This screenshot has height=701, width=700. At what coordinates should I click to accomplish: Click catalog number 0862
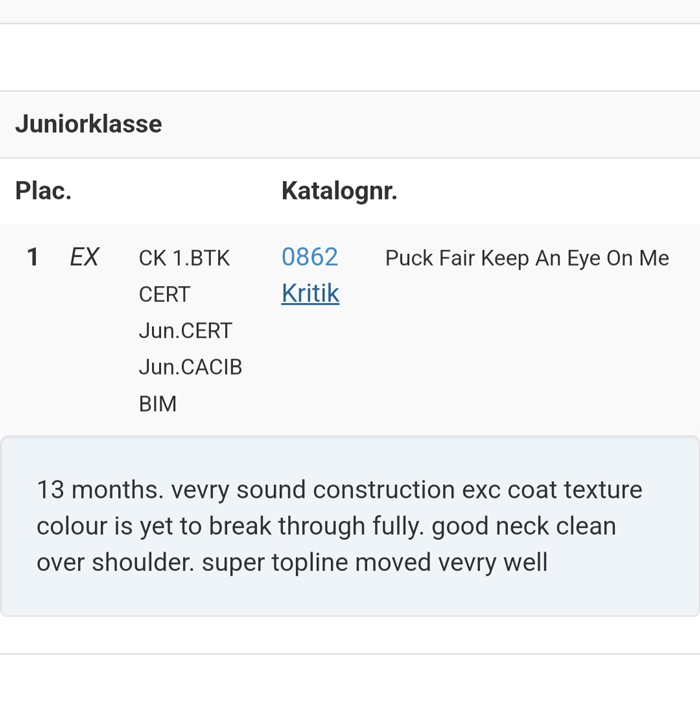(x=310, y=257)
